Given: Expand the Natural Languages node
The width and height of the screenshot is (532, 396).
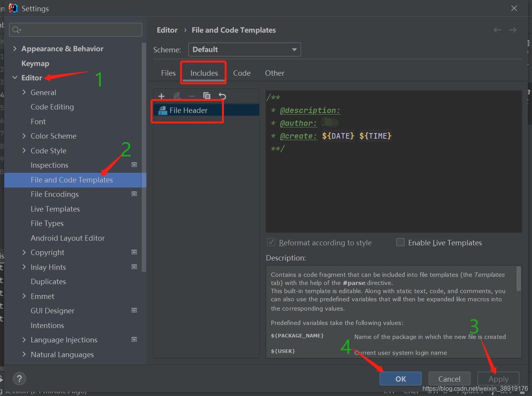Looking at the screenshot, I should (24, 354).
